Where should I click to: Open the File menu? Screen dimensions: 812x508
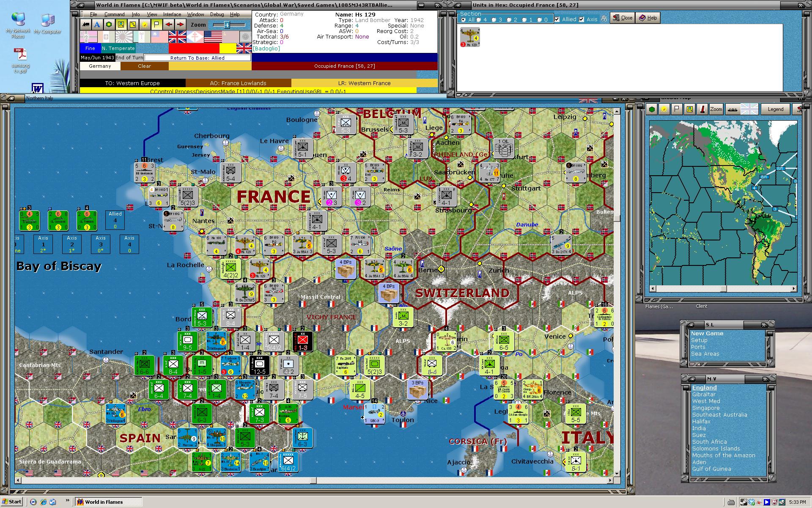pyautogui.click(x=93, y=14)
